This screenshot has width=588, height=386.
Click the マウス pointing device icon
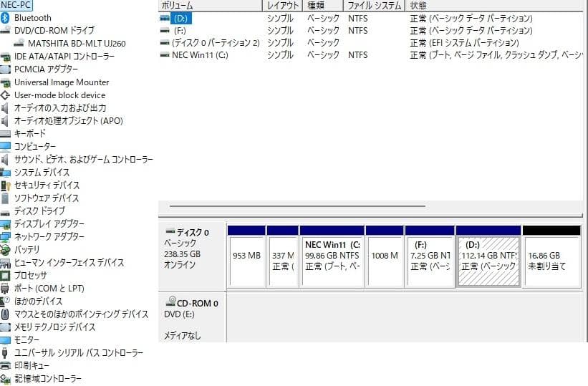(5, 314)
